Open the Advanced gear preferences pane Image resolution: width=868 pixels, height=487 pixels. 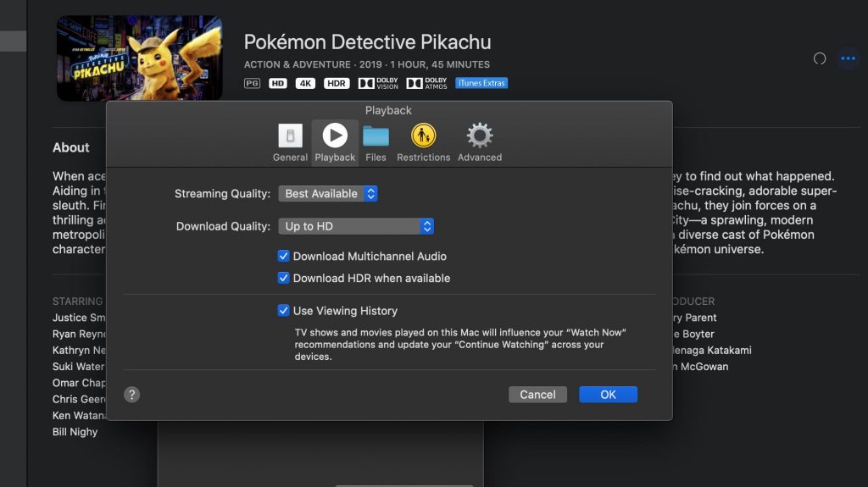(480, 142)
